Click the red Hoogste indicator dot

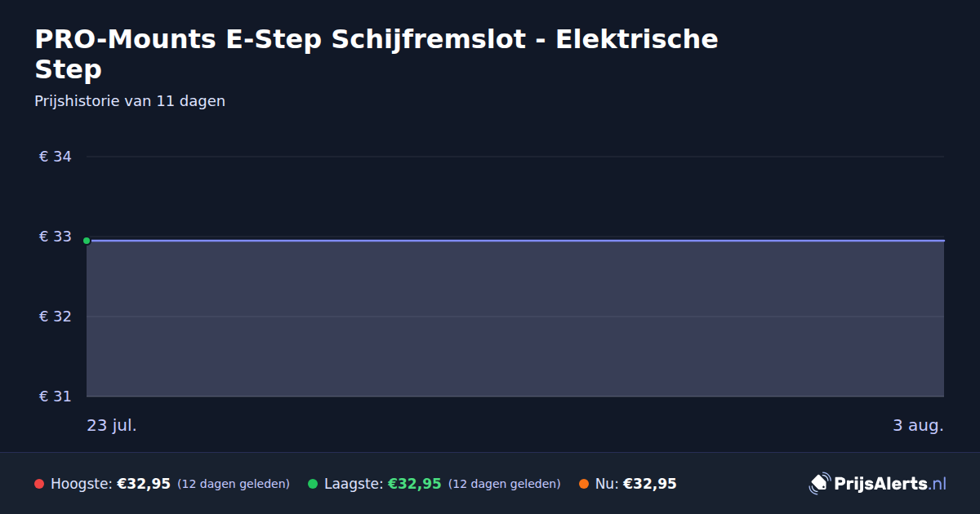coord(38,484)
